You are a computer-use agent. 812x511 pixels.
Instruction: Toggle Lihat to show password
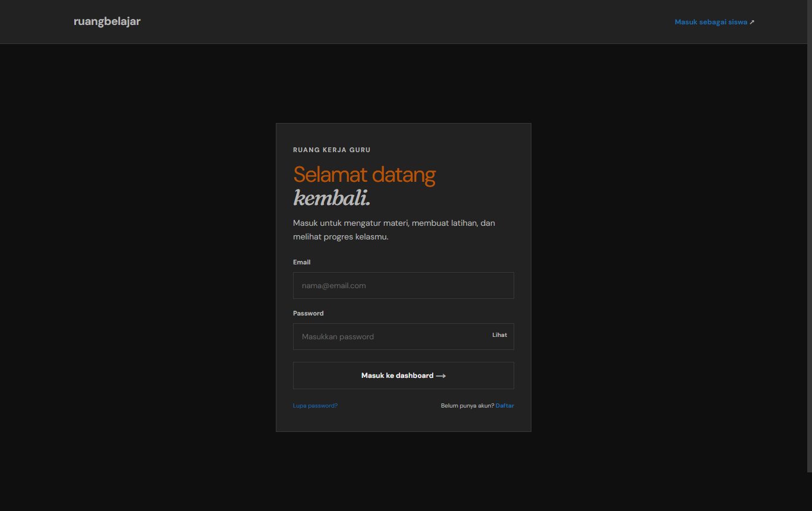tap(499, 335)
